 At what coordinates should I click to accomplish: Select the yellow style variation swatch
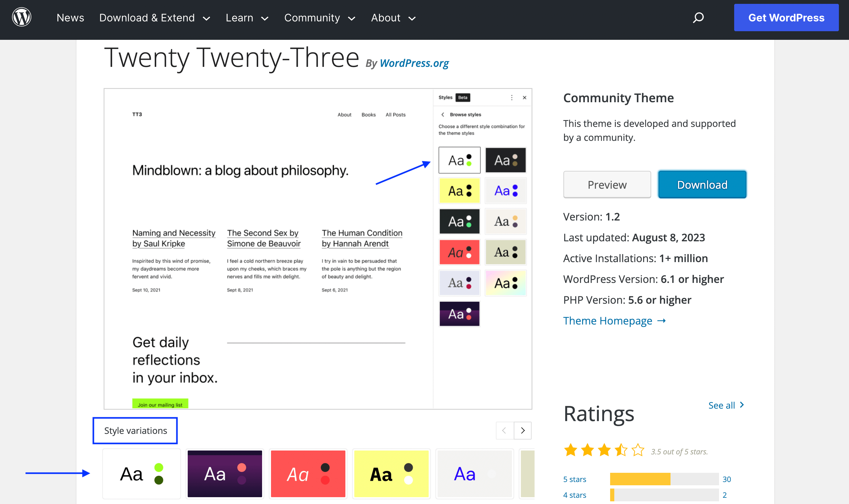pos(391,474)
